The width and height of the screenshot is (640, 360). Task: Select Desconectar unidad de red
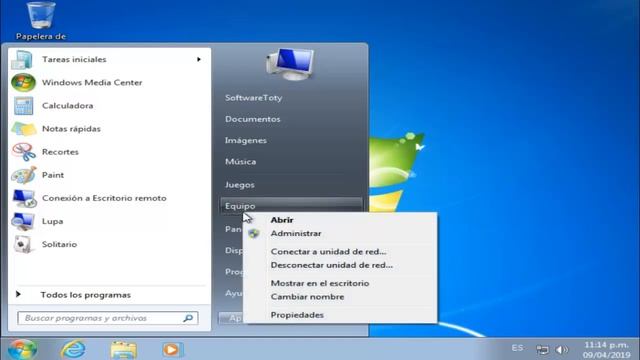point(332,265)
